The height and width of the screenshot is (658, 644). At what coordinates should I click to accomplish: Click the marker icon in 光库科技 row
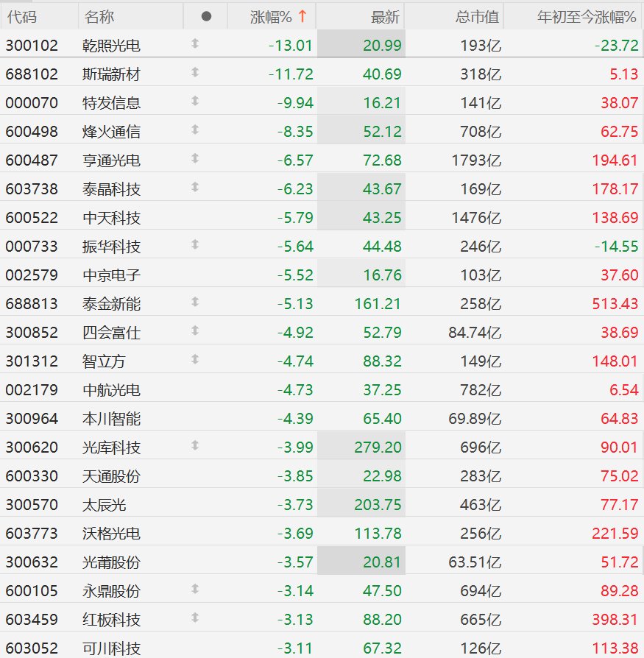(x=194, y=446)
